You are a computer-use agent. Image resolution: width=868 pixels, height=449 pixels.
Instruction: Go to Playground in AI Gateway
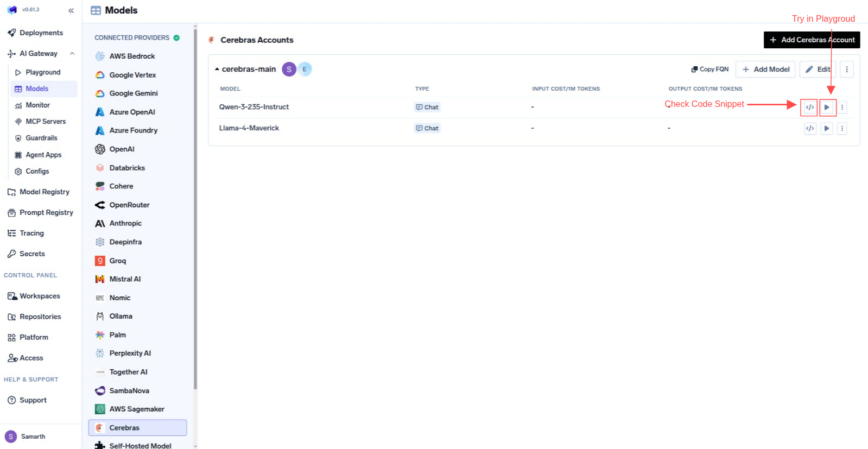coord(43,72)
